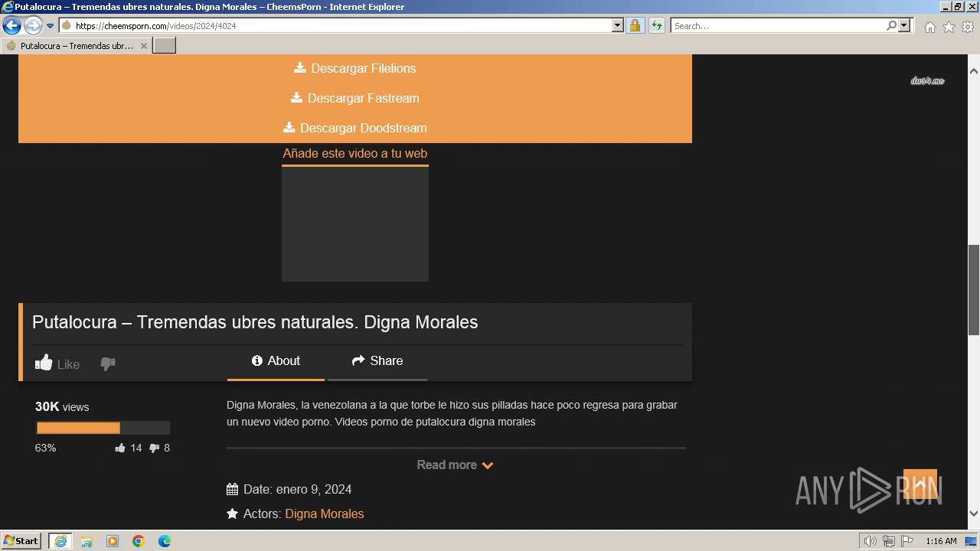Click the scrollbar down arrow
The image size is (980, 551).
tap(974, 514)
